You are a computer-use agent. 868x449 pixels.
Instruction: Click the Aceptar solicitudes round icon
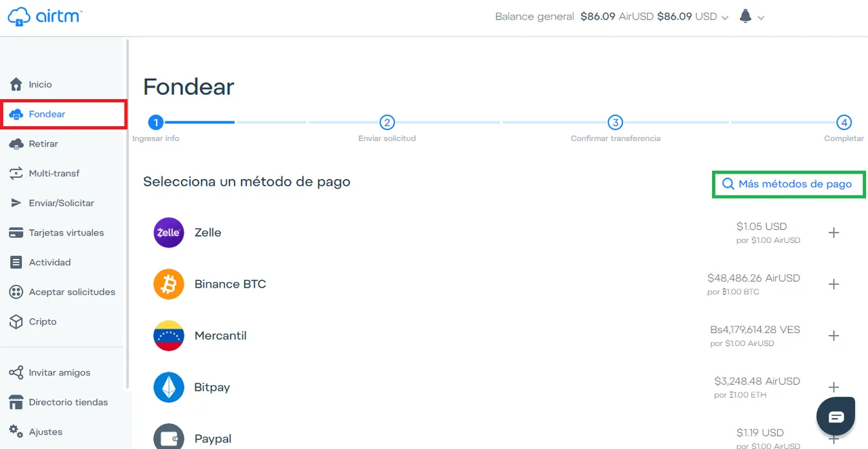click(x=16, y=292)
